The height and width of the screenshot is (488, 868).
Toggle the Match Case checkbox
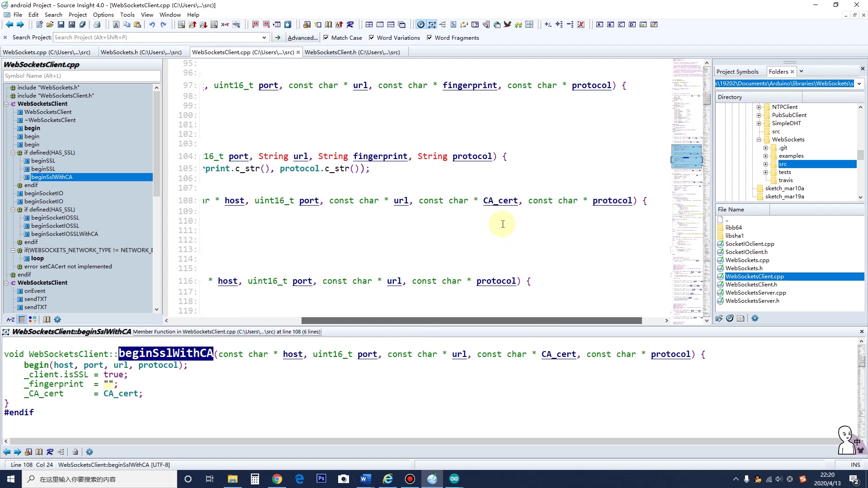(326, 38)
